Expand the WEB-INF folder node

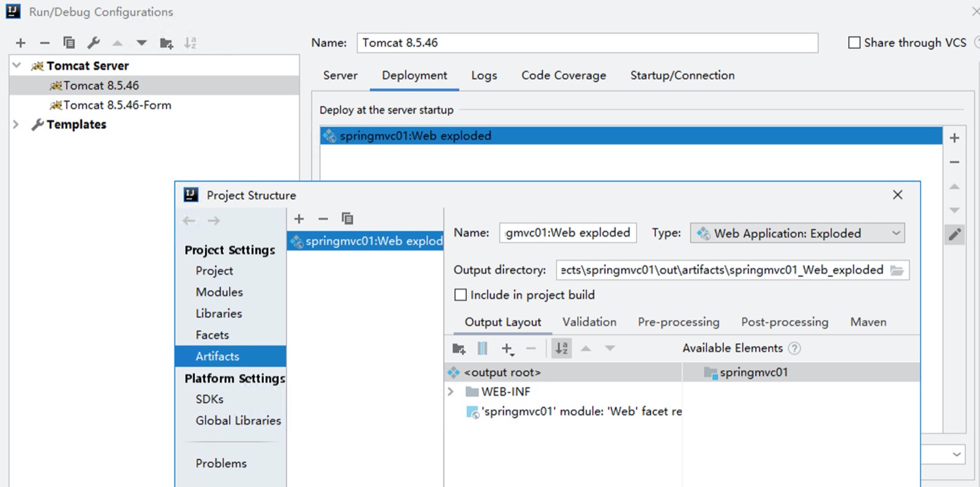pos(451,391)
